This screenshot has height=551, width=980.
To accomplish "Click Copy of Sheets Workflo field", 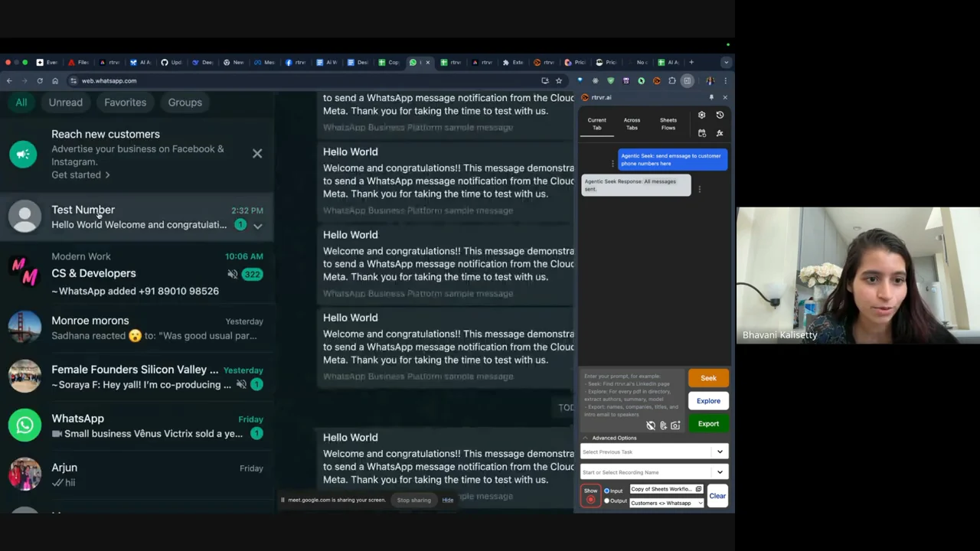I will click(666, 489).
